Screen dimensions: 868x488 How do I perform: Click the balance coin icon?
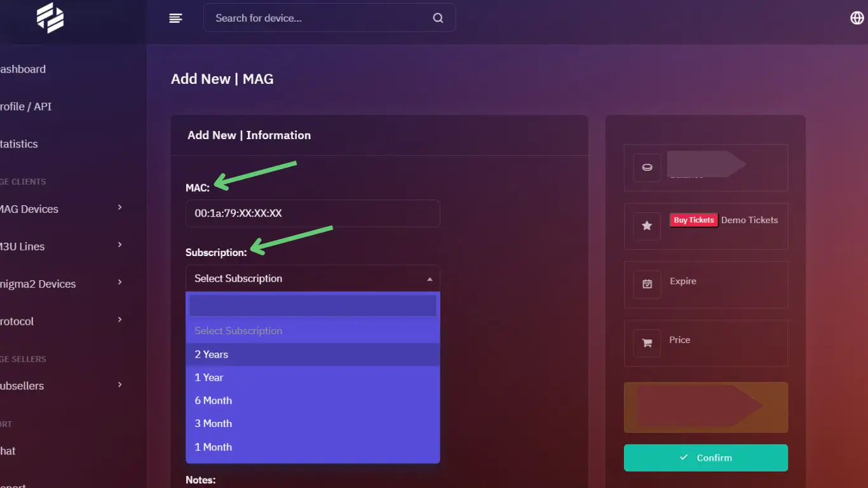[647, 168]
